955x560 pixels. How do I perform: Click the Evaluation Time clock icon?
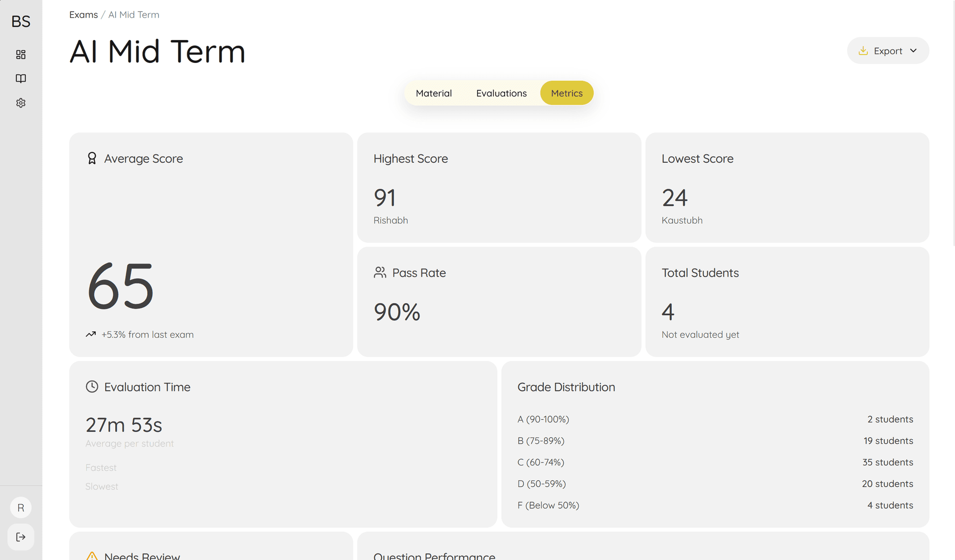[x=91, y=387]
